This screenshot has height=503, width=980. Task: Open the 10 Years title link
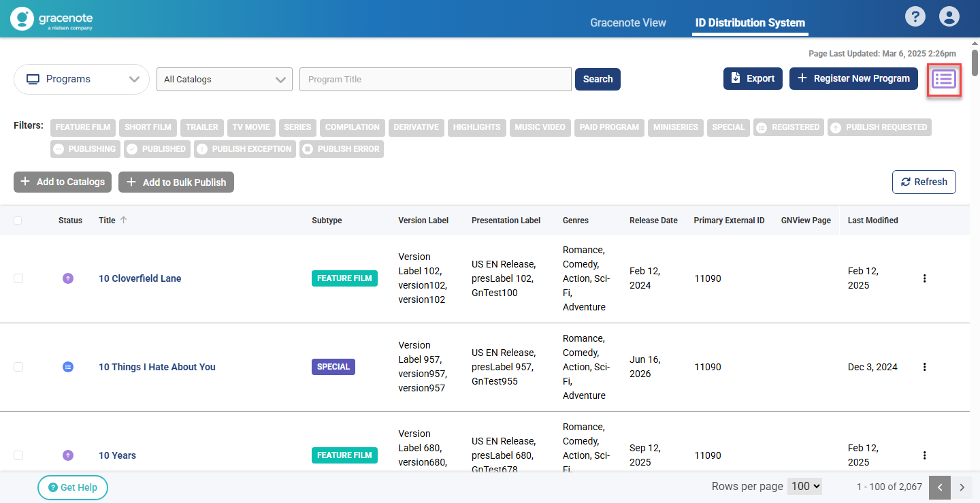(x=117, y=455)
